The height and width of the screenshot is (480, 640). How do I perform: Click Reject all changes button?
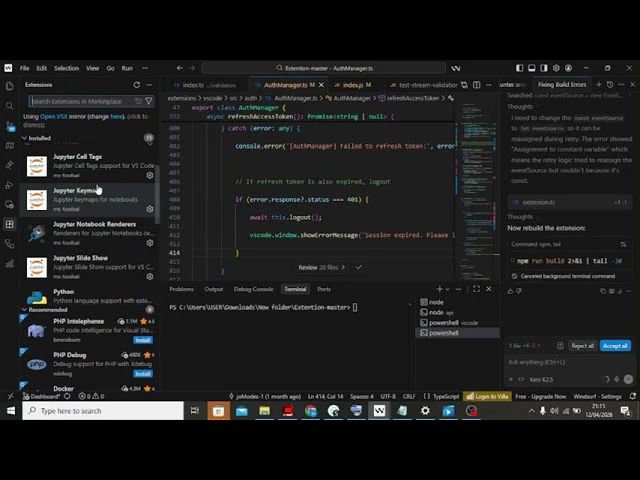point(582,346)
